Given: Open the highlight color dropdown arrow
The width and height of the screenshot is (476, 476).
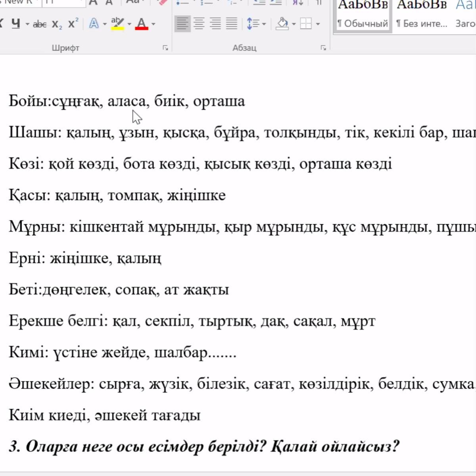Looking at the screenshot, I should (x=129, y=24).
